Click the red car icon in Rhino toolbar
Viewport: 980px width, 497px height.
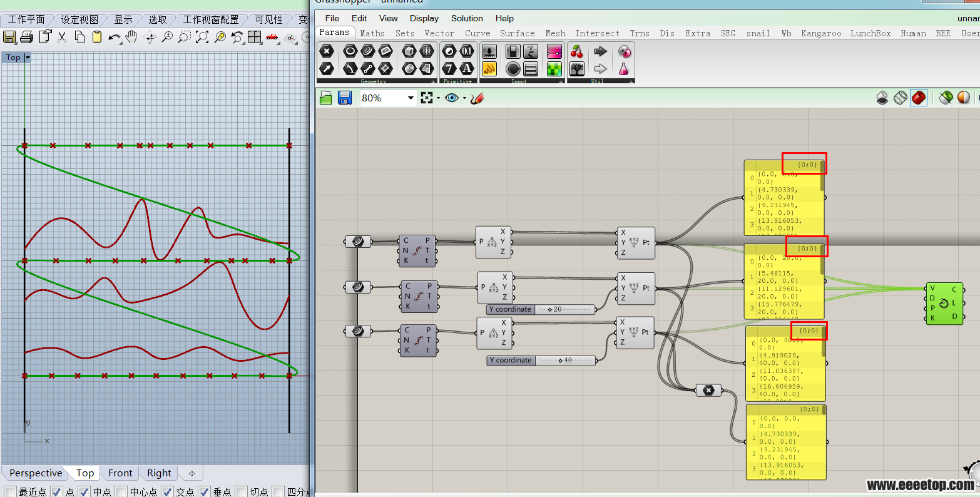click(x=272, y=38)
